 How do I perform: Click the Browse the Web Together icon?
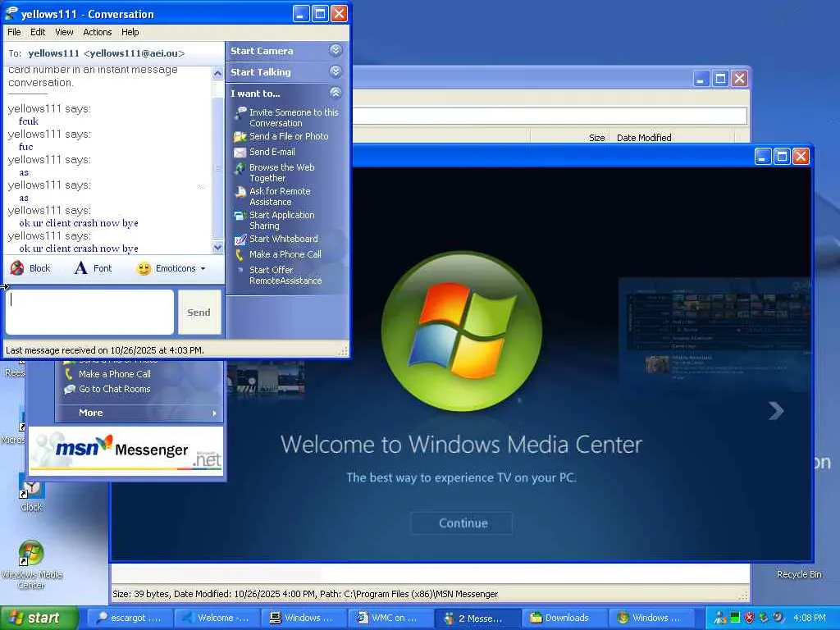[240, 168]
